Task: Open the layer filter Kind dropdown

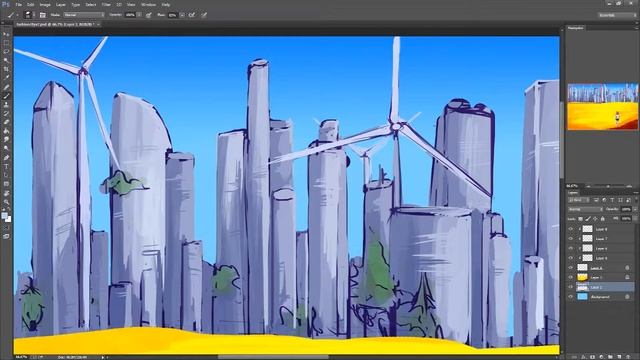Action: [579, 200]
